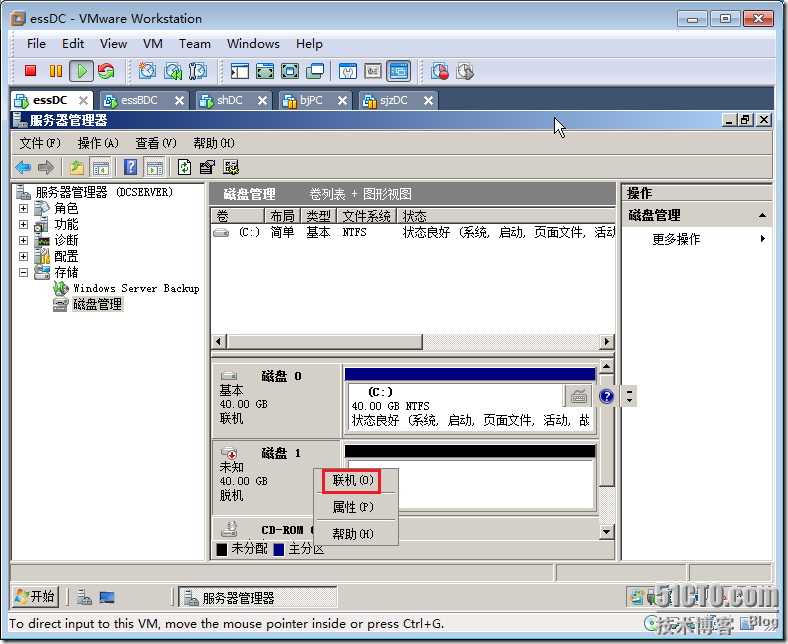Image resolution: width=788 pixels, height=644 pixels.
Task: Click the Server Manager quick launch icon
Action: 84,597
